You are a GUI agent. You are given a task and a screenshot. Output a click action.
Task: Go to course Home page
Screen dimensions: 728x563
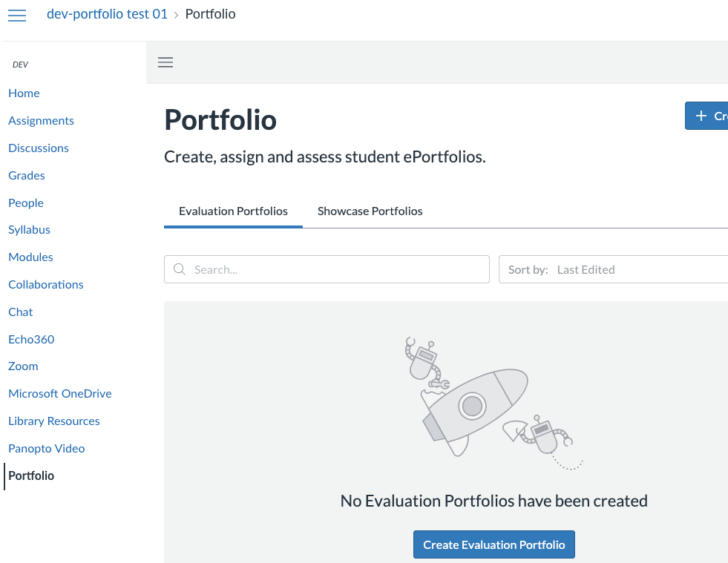coord(24,93)
